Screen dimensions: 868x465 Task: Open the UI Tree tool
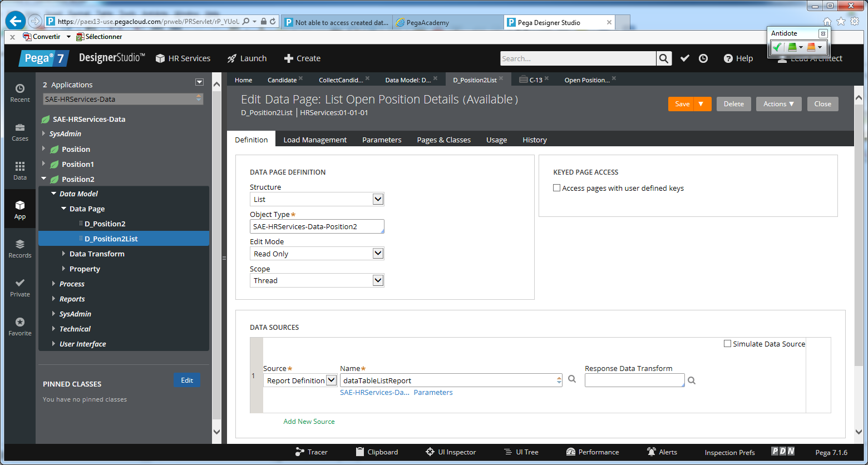[521, 452]
